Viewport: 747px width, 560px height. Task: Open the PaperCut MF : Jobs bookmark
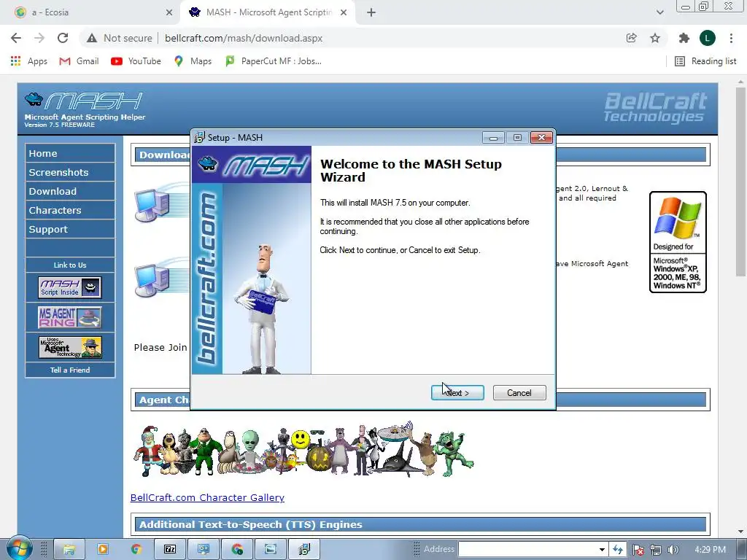274,61
